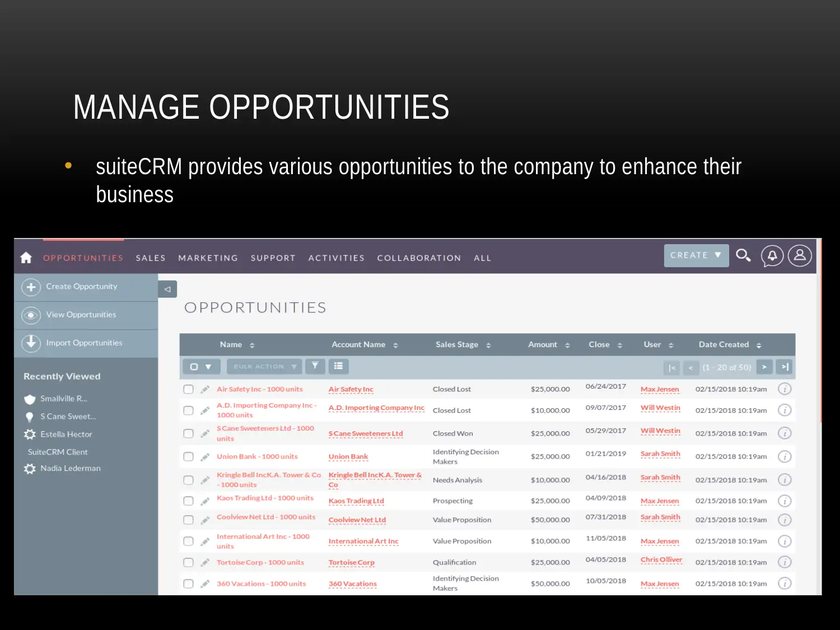Check the Air Safety Inc row checkbox
Viewport: 840px width, 630px height.
tap(188, 389)
